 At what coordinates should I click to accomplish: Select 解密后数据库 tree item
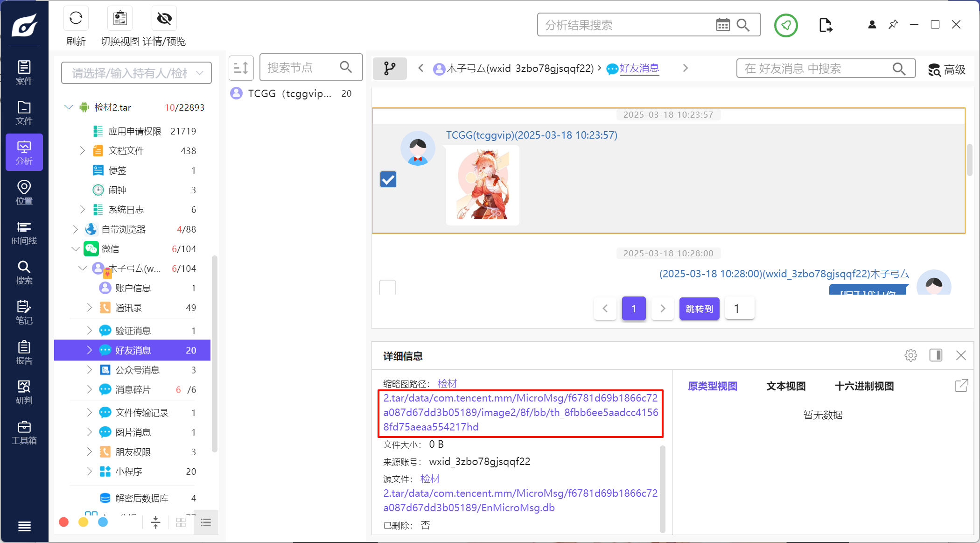(133, 498)
